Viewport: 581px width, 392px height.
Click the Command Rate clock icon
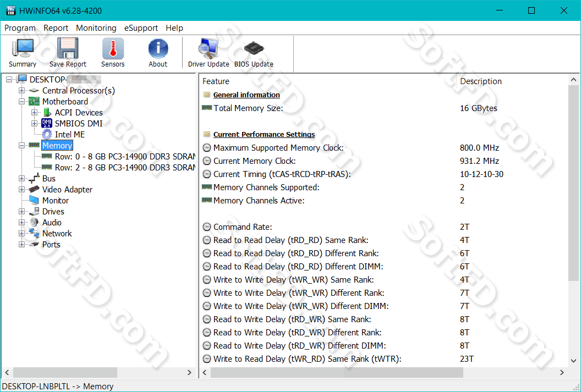[x=207, y=227]
